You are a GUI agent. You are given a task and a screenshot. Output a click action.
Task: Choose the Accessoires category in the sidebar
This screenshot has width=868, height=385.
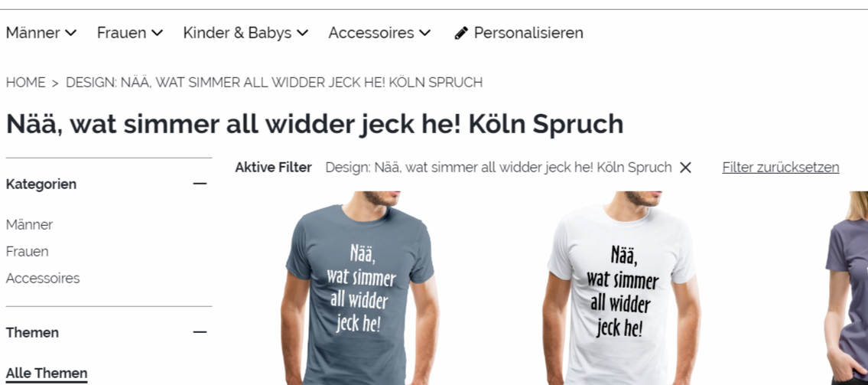pos(43,278)
